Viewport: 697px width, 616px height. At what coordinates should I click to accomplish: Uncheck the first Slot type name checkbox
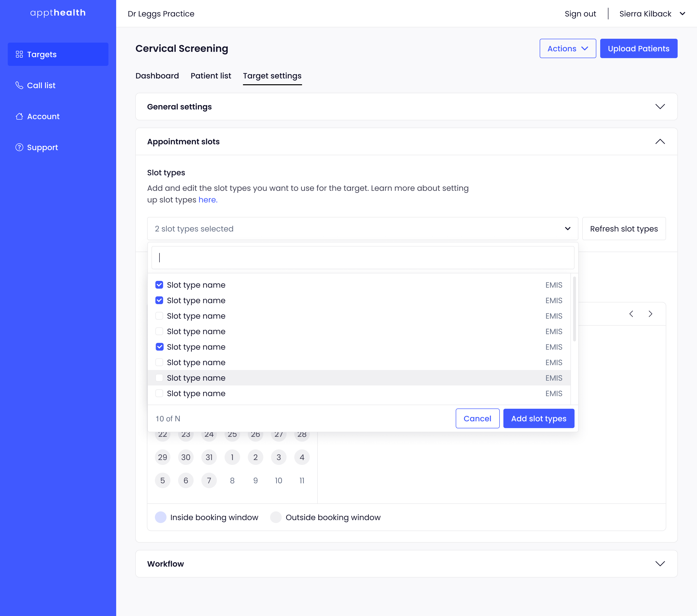159,285
